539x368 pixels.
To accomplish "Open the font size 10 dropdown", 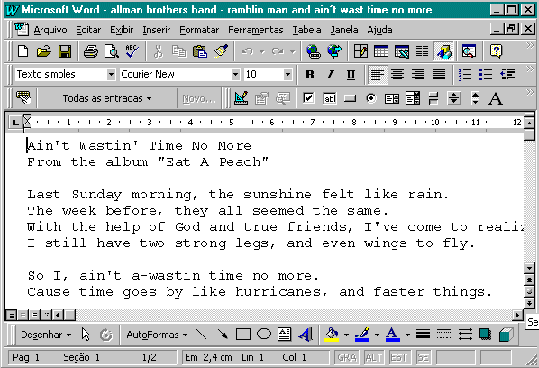I will click(x=288, y=74).
